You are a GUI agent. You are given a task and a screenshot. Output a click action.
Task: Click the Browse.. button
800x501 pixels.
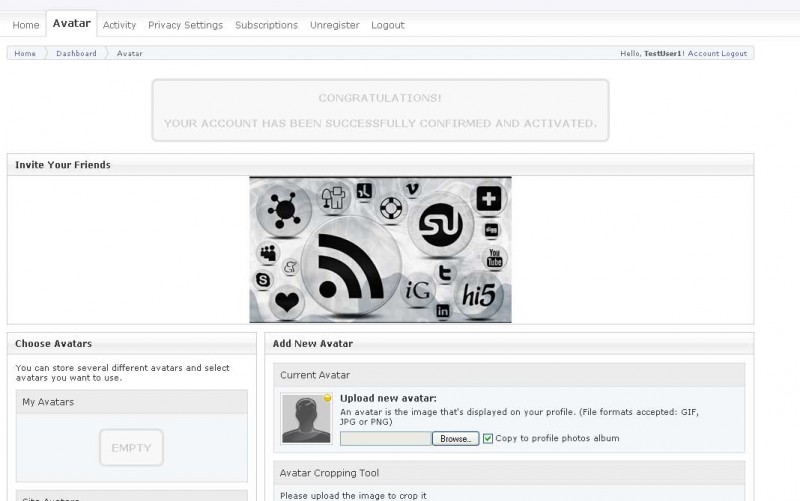coord(456,439)
